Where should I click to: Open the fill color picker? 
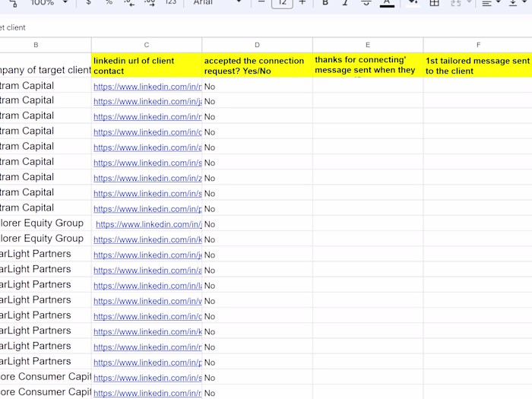pos(413,3)
